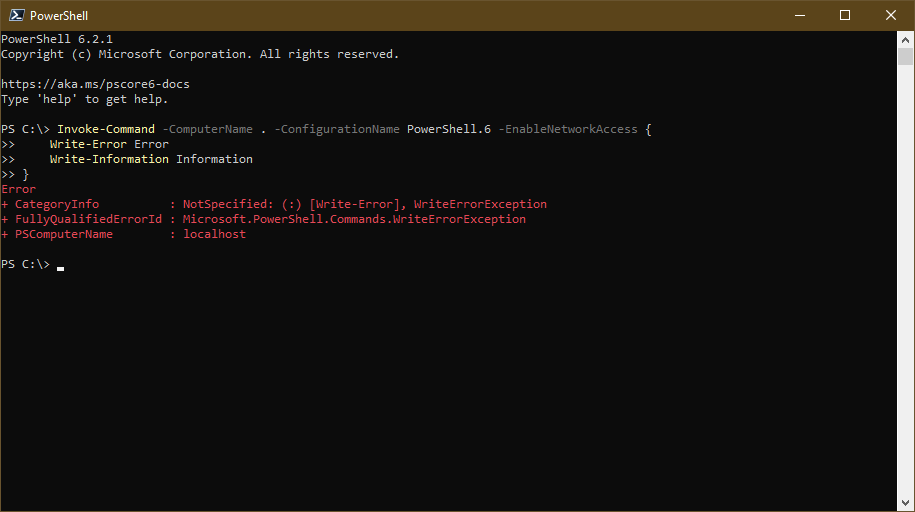Viewport: 915px width, 512px height.
Task: Click the 'Write-Information Information' line
Action: [x=151, y=159]
